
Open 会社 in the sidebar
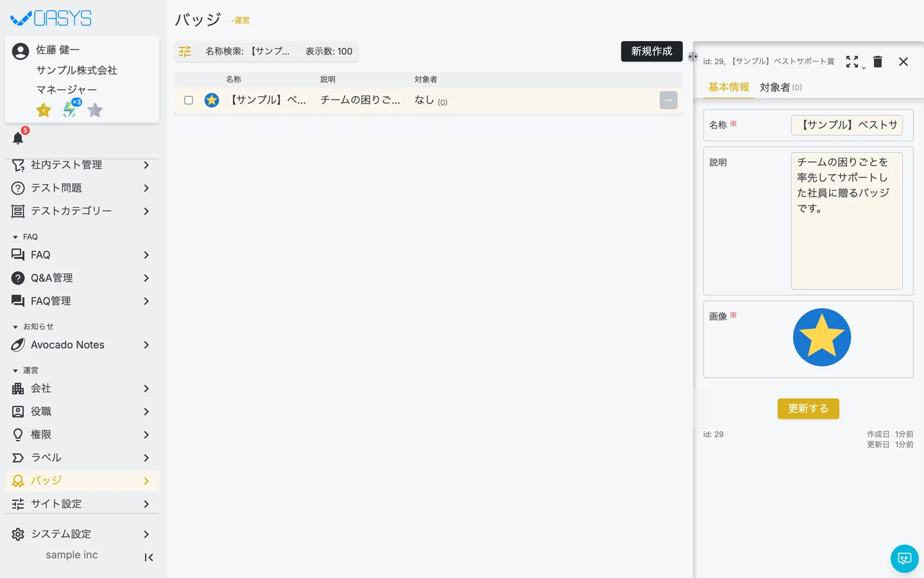[x=82, y=389]
